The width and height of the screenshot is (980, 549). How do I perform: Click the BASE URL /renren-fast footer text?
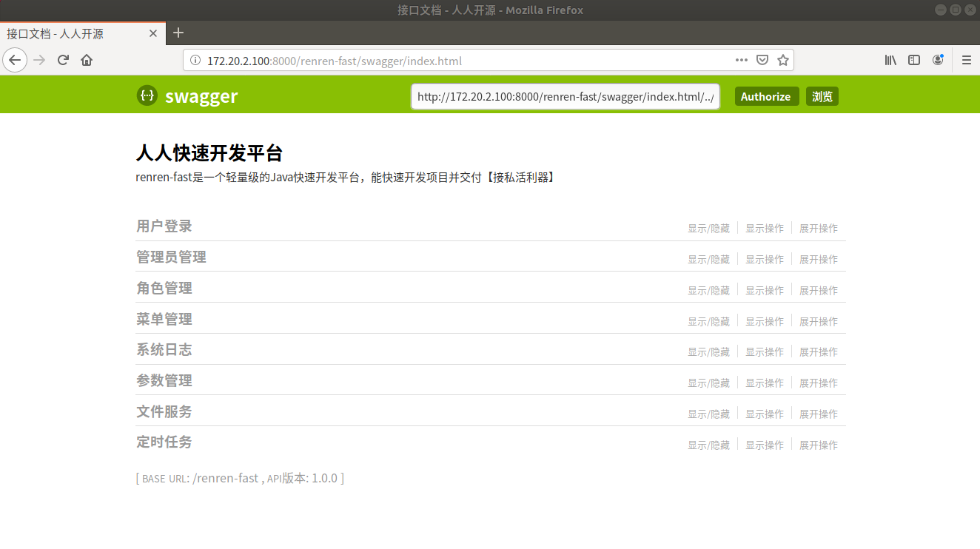pos(240,478)
